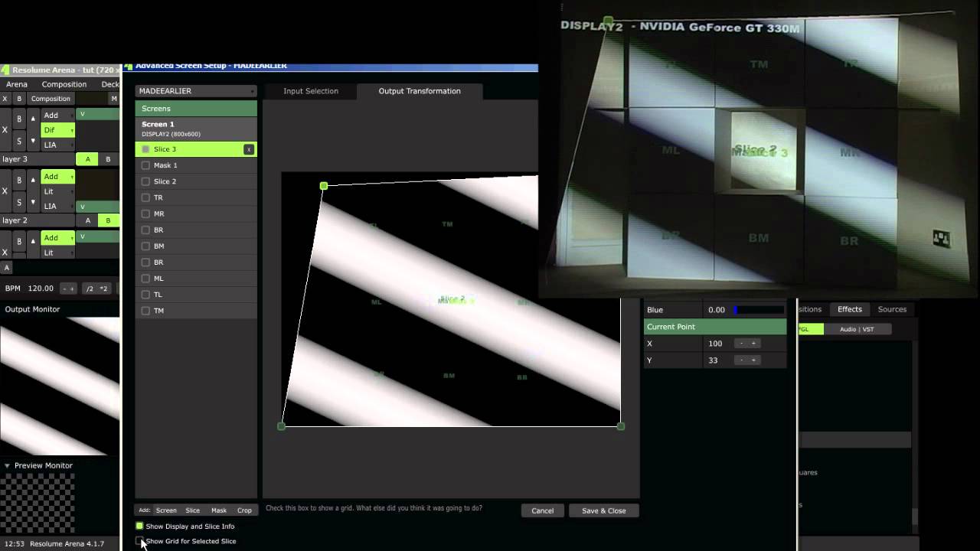Open the MADEEARLIER screen selector dropdown

click(x=195, y=90)
